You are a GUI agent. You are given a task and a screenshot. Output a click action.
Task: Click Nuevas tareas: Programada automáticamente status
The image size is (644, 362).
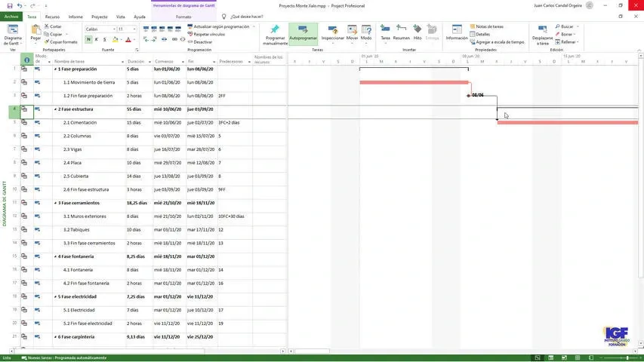click(64, 358)
